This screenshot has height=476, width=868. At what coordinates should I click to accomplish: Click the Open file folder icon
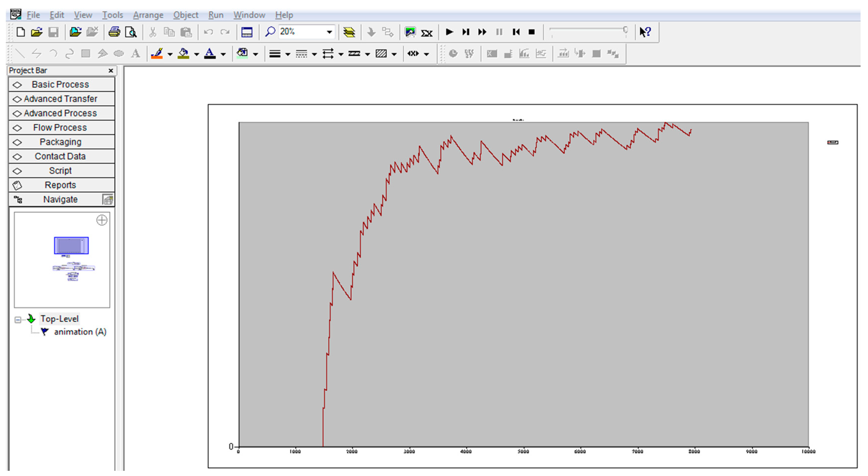coord(36,32)
